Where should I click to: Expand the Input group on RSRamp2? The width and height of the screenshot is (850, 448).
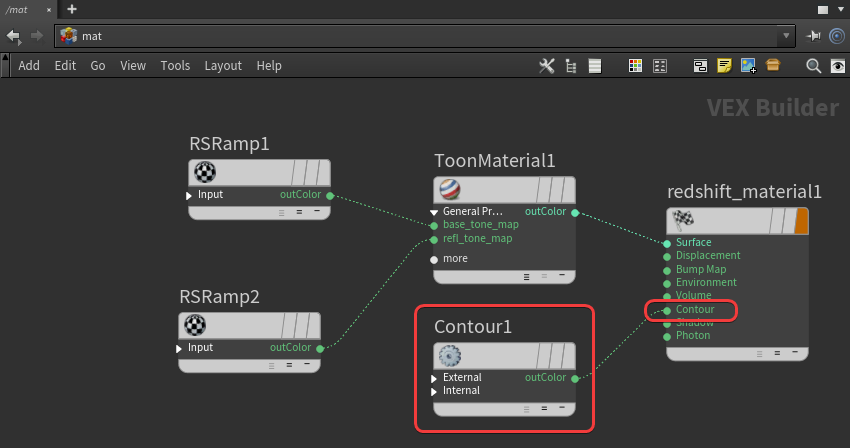tap(179, 348)
